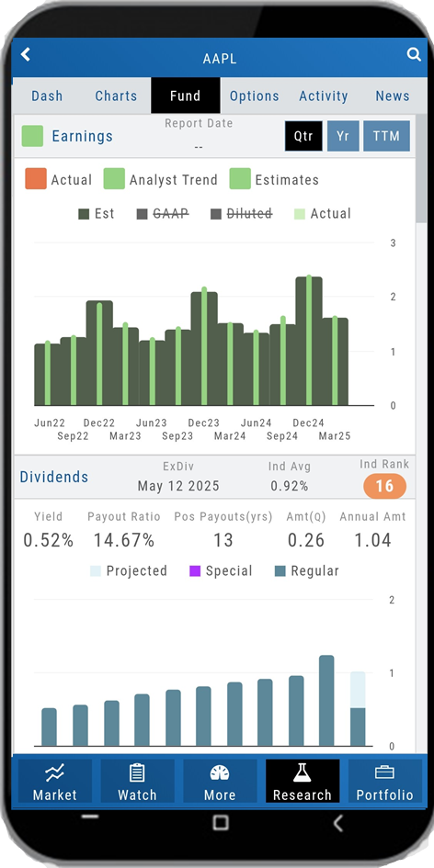Switch to the Options tab
Image resolution: width=434 pixels, height=868 pixels.
[x=255, y=96]
